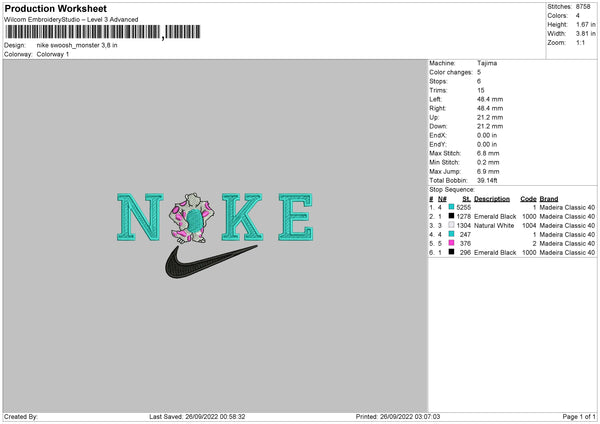Image resolution: width=600 pixels, height=424 pixels.
Task: Click the Color changes value
Action: click(479, 72)
